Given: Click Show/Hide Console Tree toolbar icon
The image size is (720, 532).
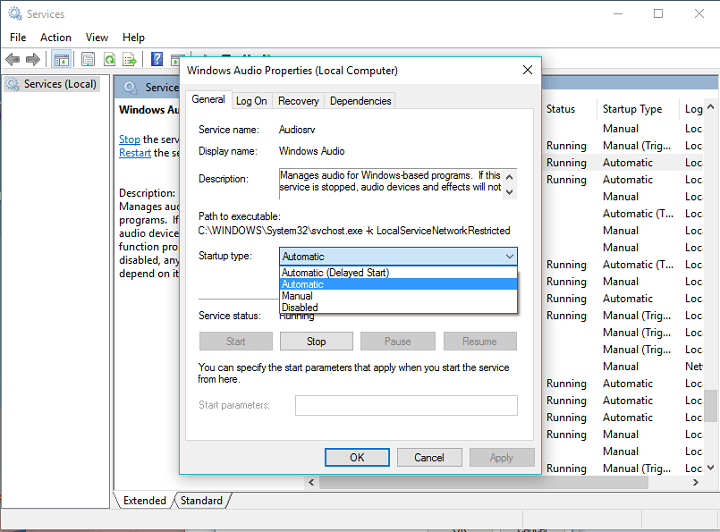Looking at the screenshot, I should pos(62,60).
